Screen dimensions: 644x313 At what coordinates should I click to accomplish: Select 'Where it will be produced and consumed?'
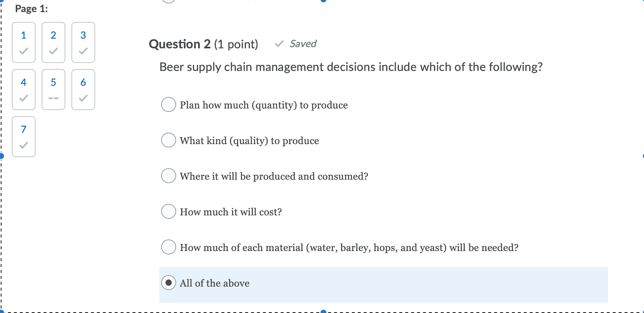pyautogui.click(x=169, y=176)
